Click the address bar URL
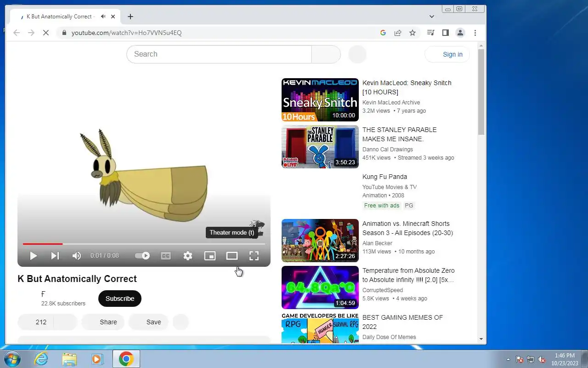The width and height of the screenshot is (588, 368). coord(126,33)
